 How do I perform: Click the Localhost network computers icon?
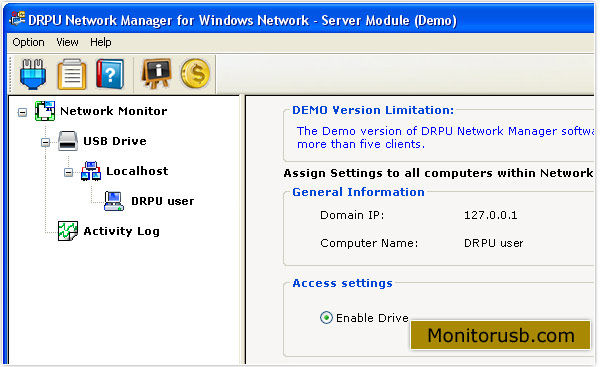click(91, 171)
